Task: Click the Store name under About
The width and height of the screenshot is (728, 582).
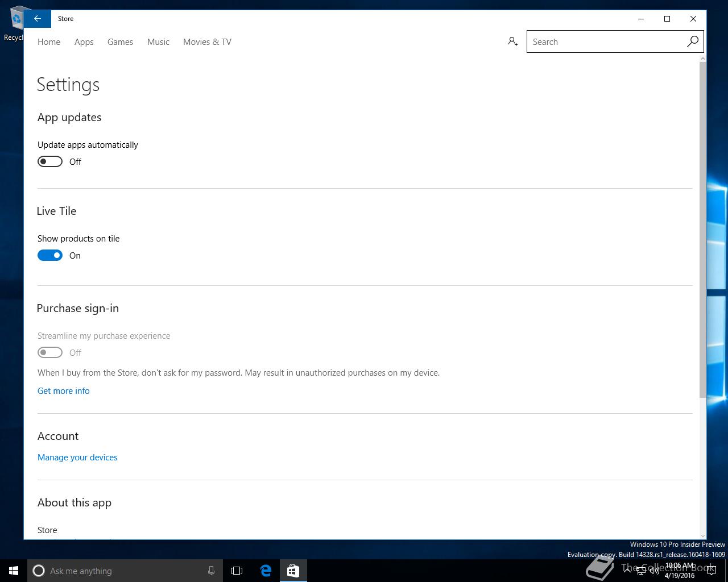Action: (47, 530)
